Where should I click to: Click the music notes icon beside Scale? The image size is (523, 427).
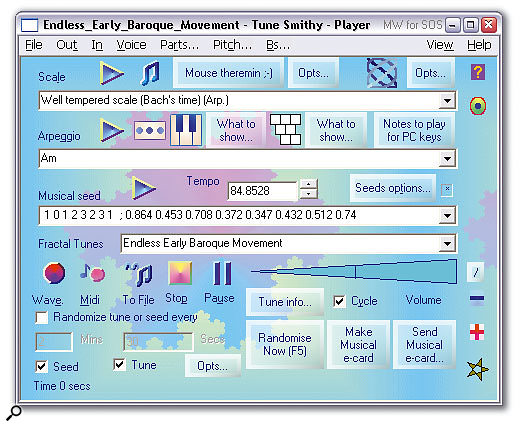pyautogui.click(x=150, y=73)
